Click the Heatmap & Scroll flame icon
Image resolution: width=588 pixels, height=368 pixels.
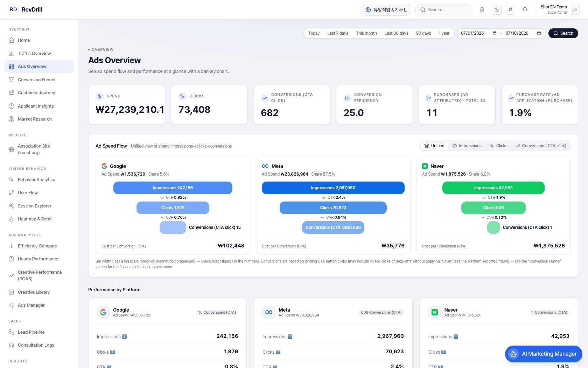tap(11, 219)
